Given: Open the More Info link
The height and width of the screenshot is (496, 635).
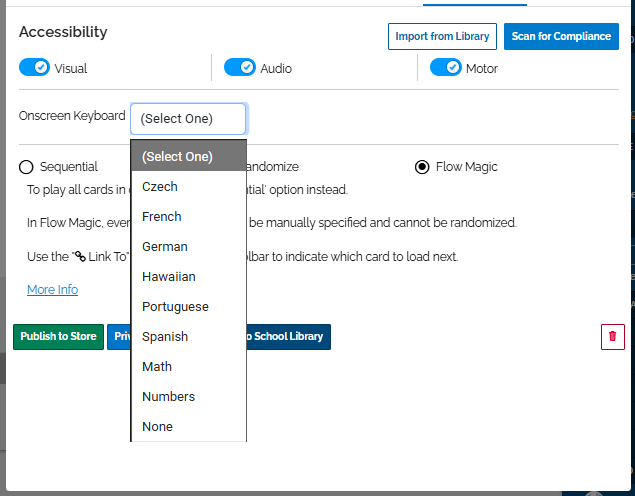Looking at the screenshot, I should point(53,290).
